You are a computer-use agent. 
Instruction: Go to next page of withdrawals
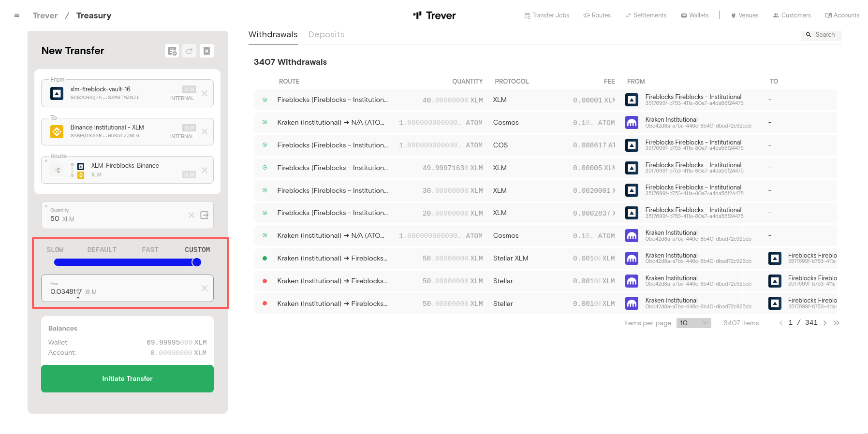(x=824, y=323)
